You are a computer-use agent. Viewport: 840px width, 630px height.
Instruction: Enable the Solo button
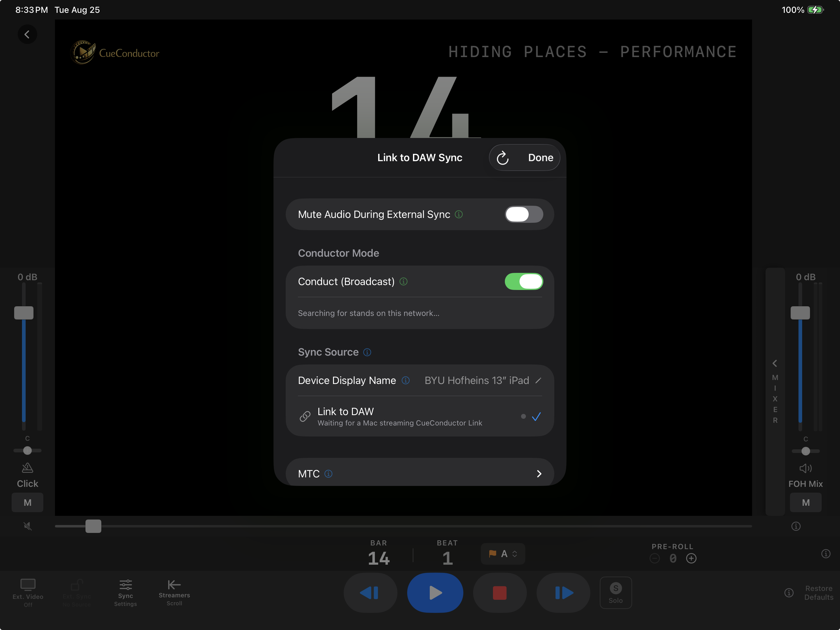(616, 592)
